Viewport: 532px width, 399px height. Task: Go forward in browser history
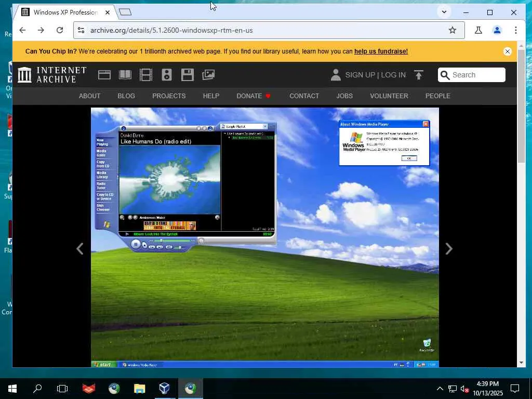(x=41, y=30)
